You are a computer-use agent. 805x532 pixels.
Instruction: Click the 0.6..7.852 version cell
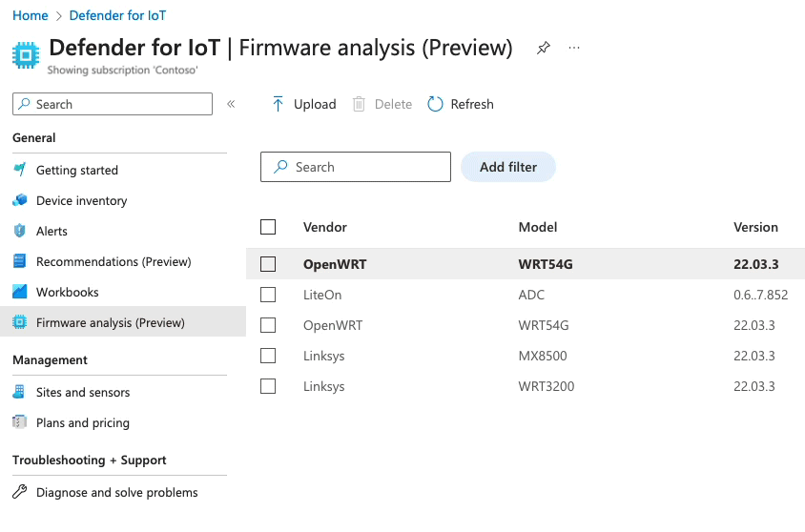[761, 295]
